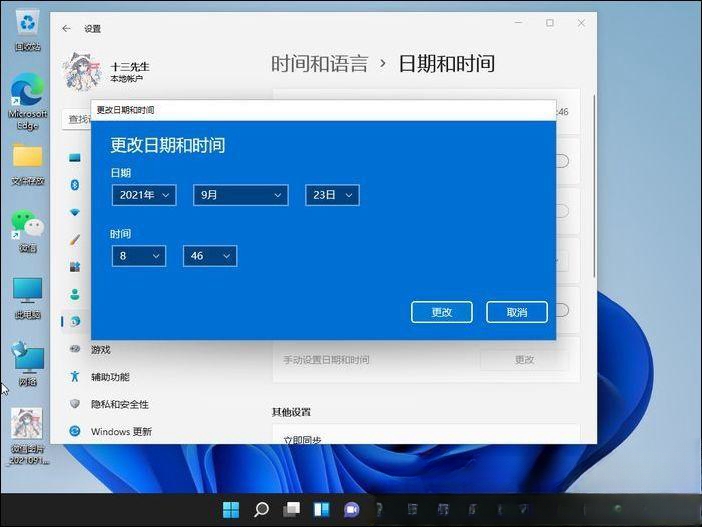702x527 pixels.
Task: Open the Apps category icon in sidebar
Action: point(75,267)
